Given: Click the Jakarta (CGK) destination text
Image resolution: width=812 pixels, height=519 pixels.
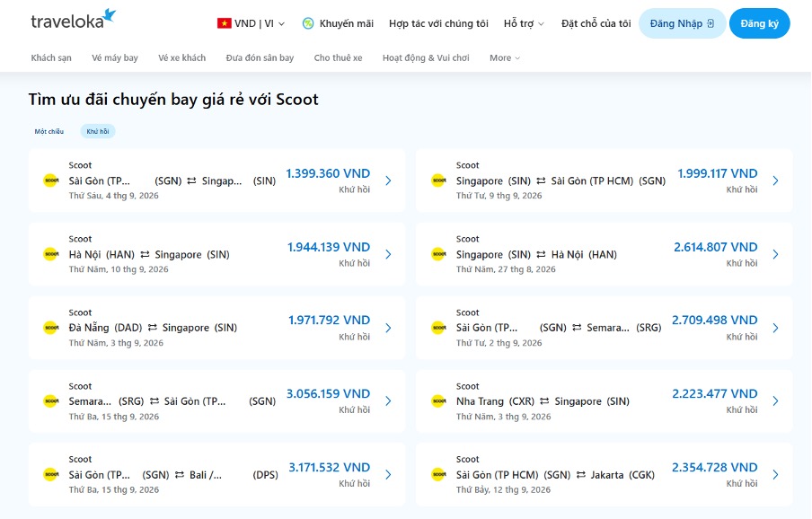Looking at the screenshot, I should (x=622, y=474).
